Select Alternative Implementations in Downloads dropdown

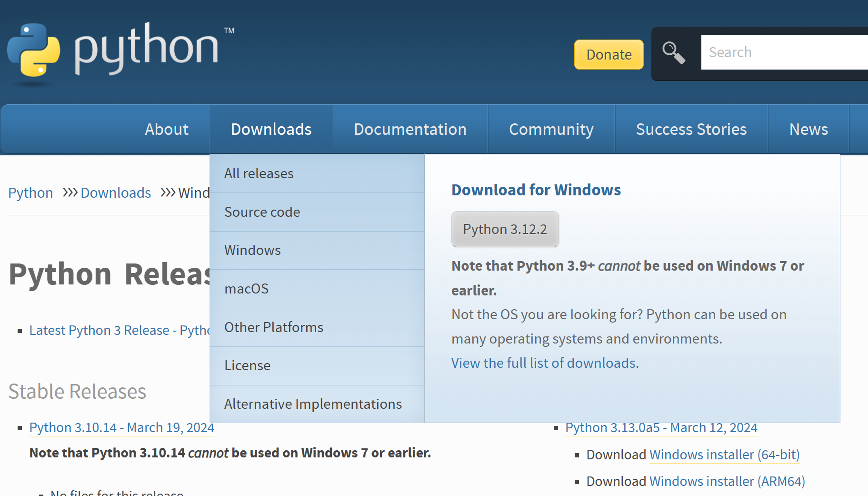[x=317, y=404]
